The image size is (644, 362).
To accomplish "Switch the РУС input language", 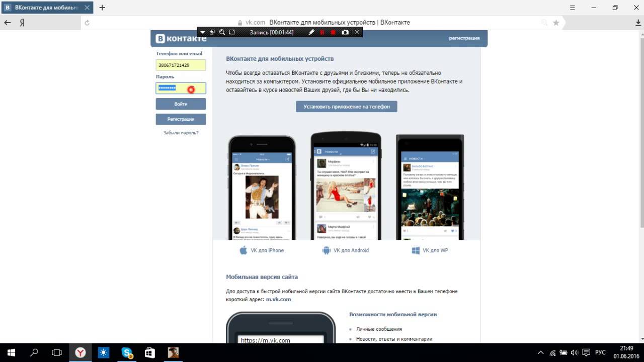I will (x=600, y=353).
